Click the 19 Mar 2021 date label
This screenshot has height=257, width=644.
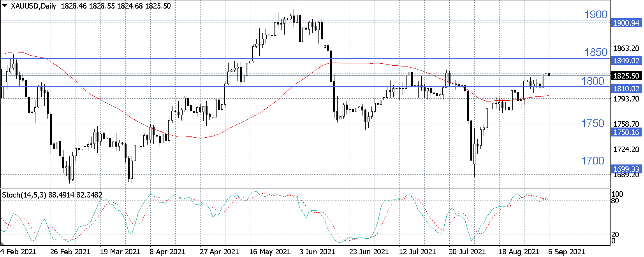click(120, 252)
